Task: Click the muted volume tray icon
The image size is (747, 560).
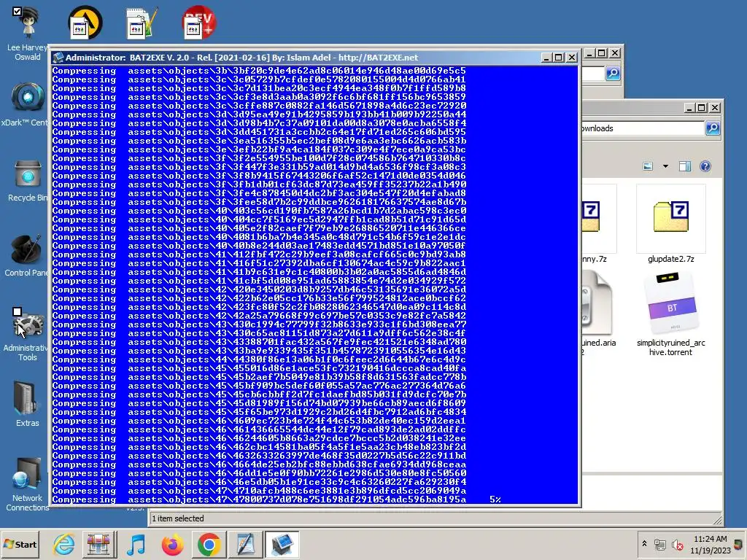Action: pyautogui.click(x=678, y=544)
